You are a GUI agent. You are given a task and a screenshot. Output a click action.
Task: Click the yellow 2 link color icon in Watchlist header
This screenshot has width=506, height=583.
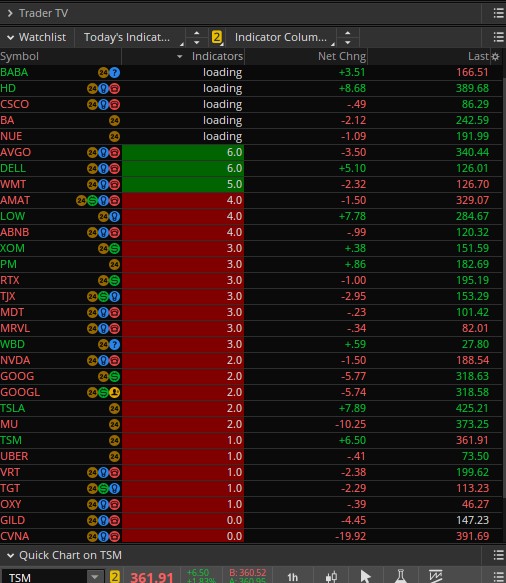(216, 37)
